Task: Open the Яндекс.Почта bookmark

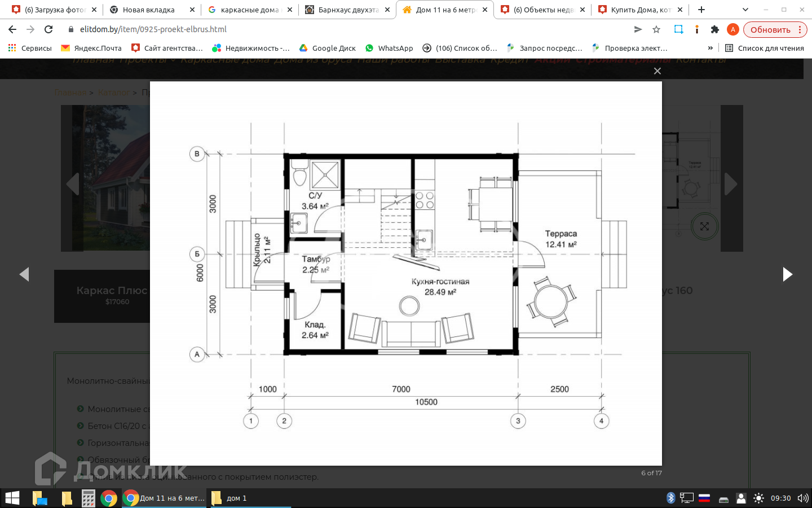Action: tap(91, 48)
